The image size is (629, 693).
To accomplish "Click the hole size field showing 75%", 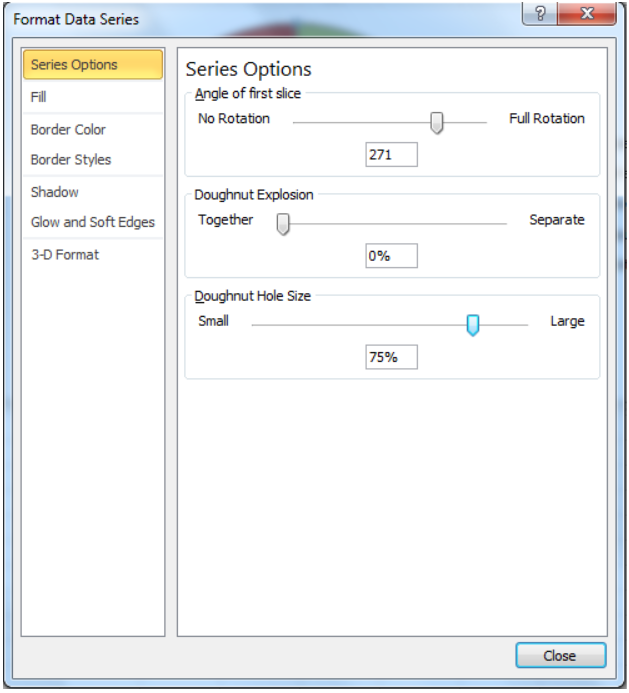I will coord(391,357).
